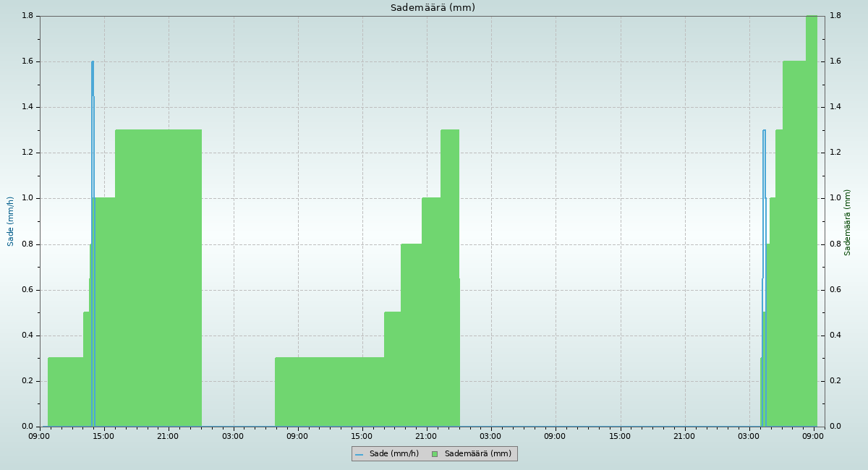
Task: Click the '1.8' label on the left axis
Action: (x=28, y=16)
